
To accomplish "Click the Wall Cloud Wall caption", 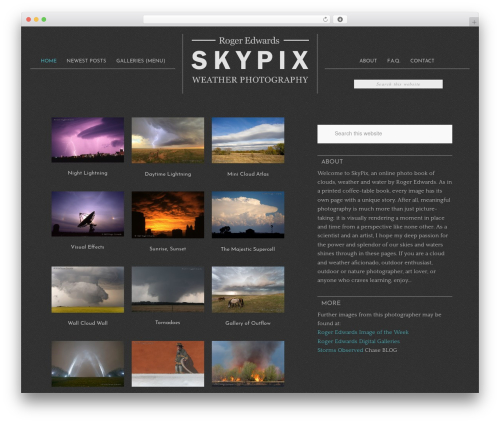I will click(88, 323).
